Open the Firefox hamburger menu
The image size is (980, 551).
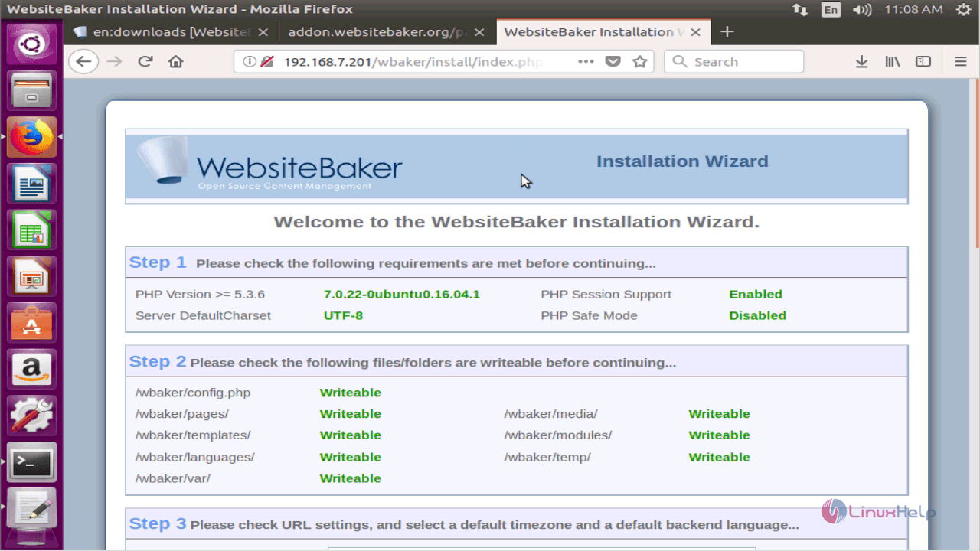(x=961, y=62)
